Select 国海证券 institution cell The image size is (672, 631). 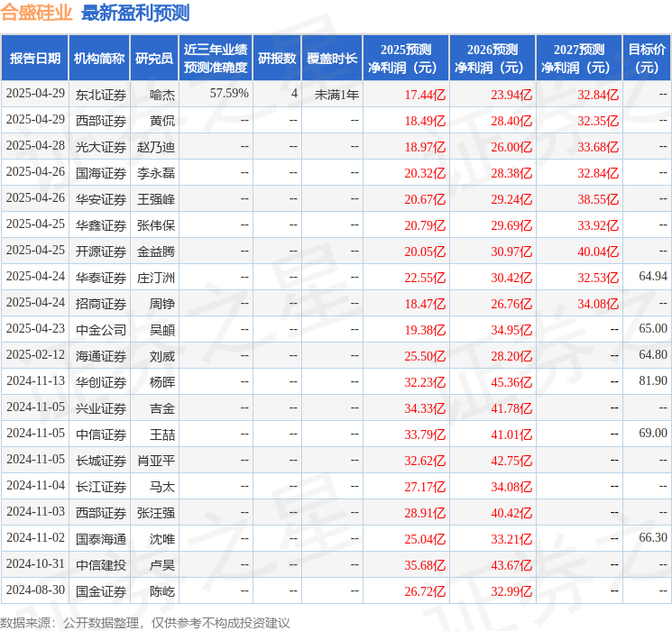point(101,173)
